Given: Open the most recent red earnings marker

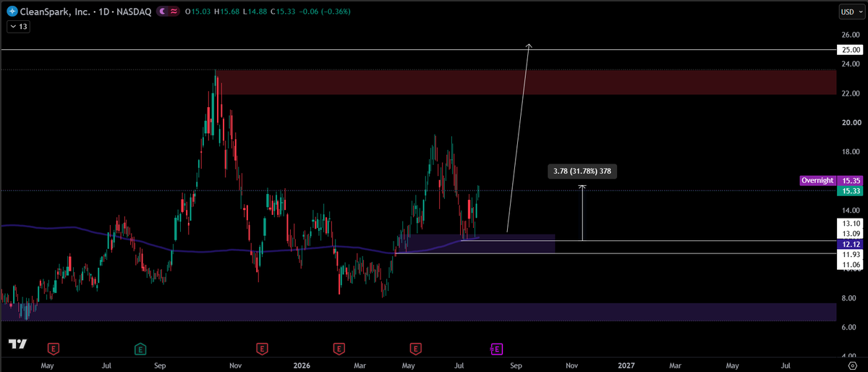Looking at the screenshot, I should [414, 350].
